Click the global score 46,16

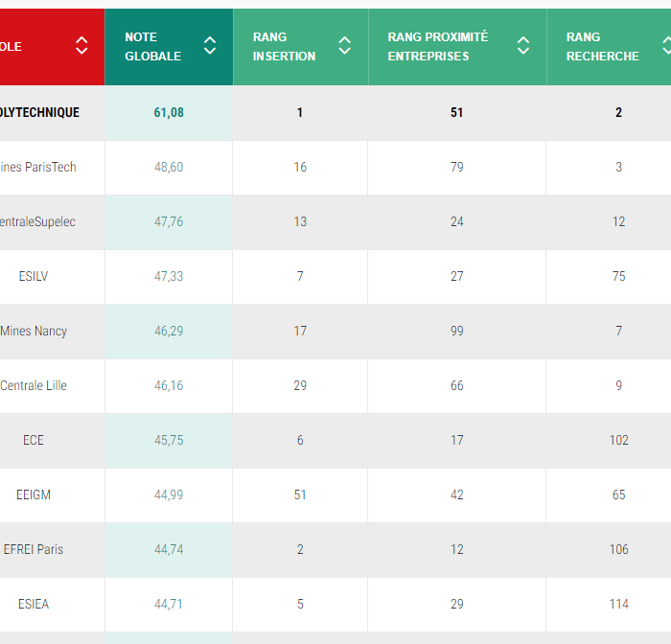(169, 385)
